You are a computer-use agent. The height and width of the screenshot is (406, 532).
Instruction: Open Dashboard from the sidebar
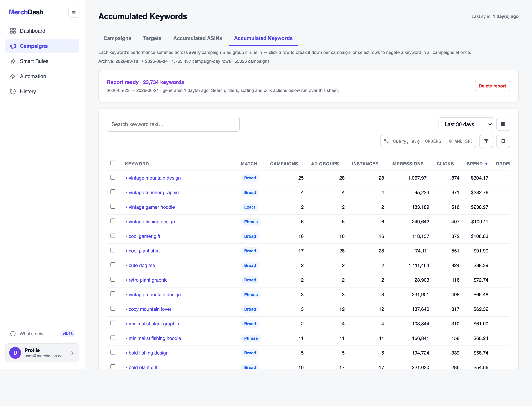point(42,31)
